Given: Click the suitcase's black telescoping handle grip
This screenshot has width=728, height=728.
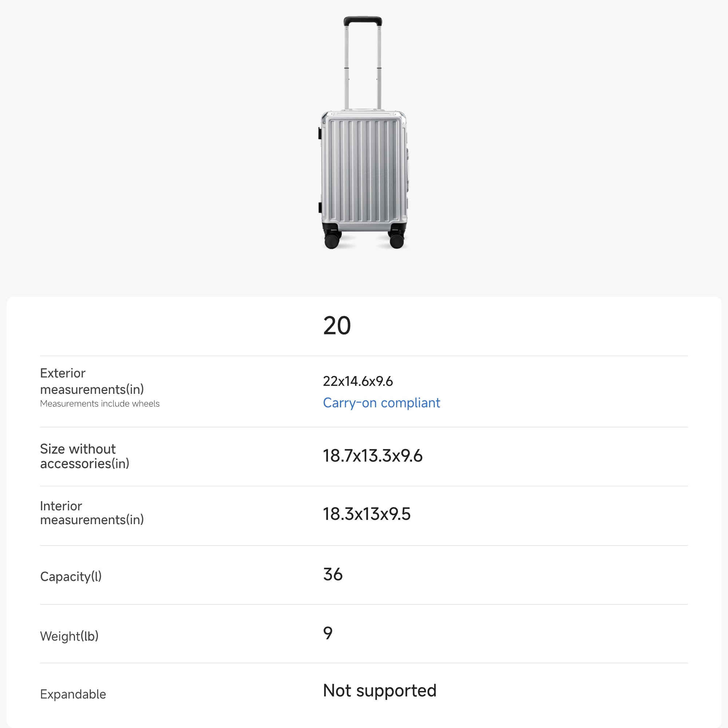Looking at the screenshot, I should (363, 21).
